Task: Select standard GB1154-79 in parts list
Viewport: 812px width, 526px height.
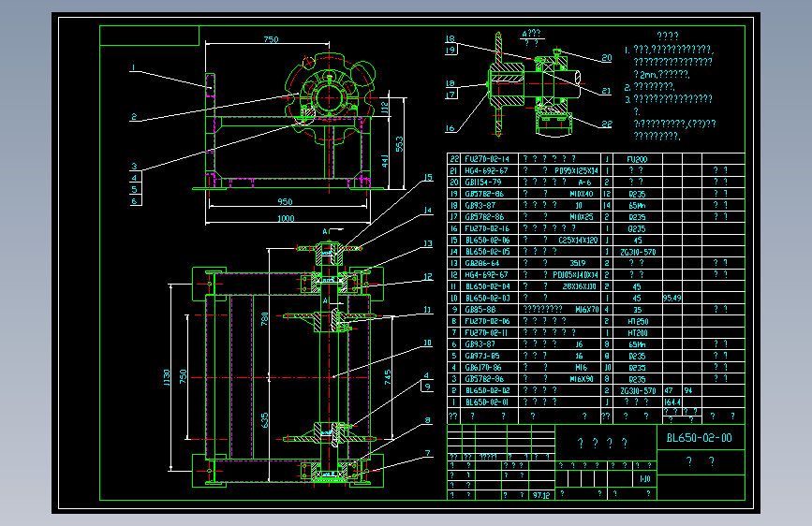Action: (482, 183)
